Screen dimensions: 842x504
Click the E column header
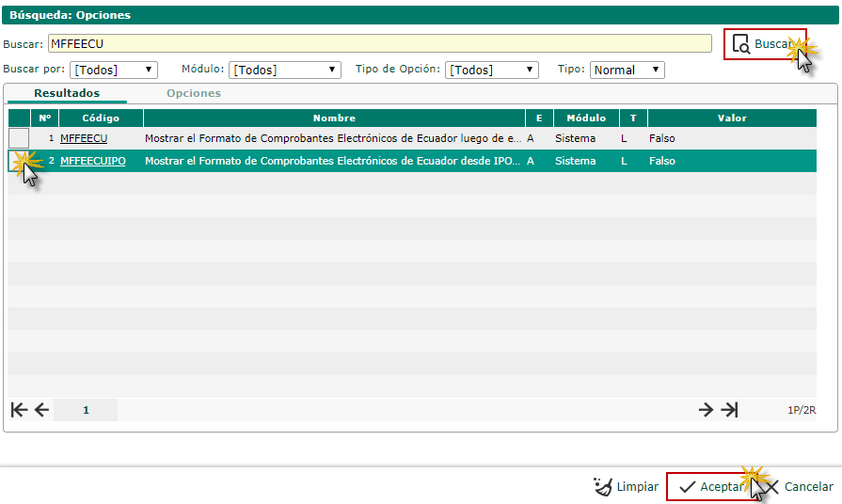coord(539,118)
